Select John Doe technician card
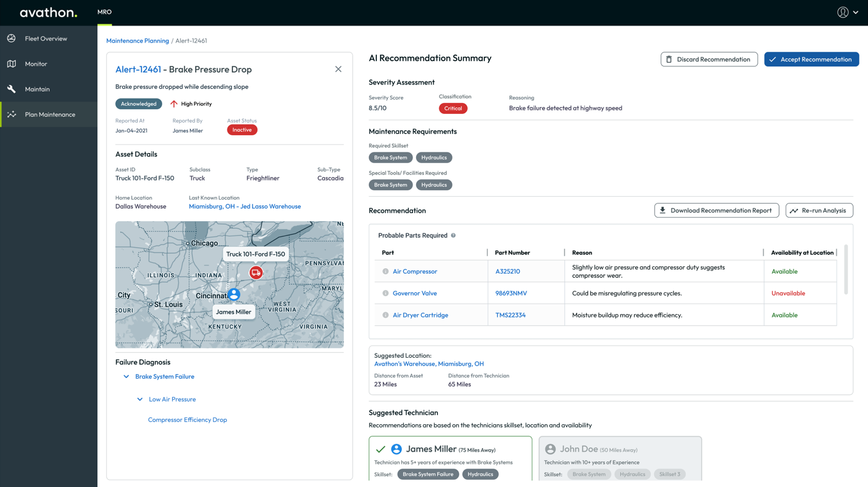This screenshot has height=487, width=868. 620,458
